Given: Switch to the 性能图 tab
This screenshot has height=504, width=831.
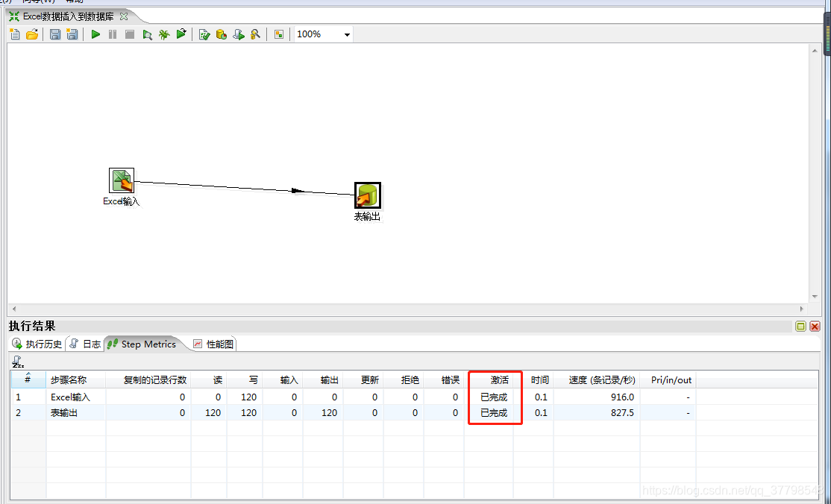Looking at the screenshot, I should (213, 344).
